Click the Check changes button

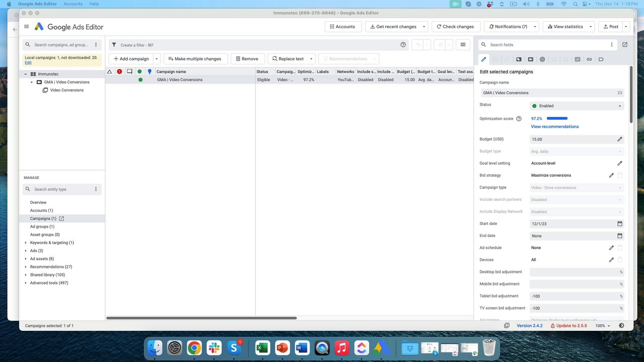tap(455, 26)
